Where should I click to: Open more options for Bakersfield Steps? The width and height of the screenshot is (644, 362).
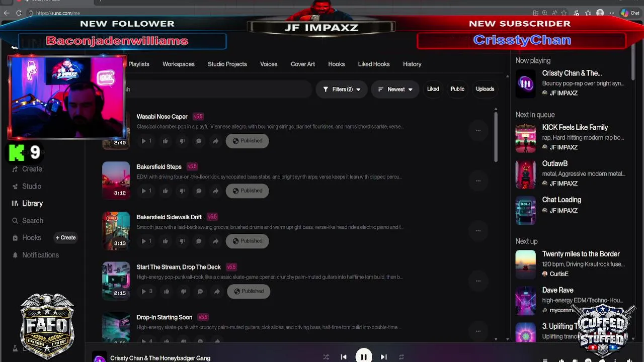point(478,180)
